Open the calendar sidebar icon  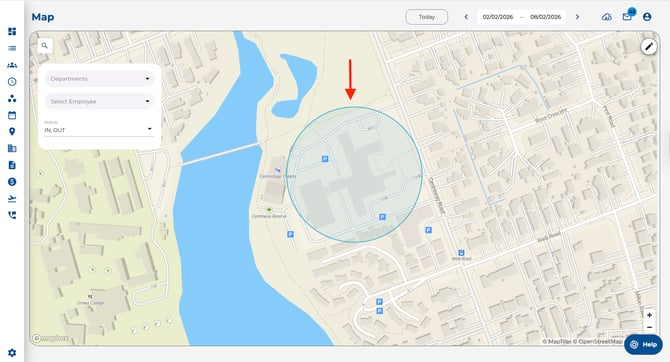(x=12, y=115)
